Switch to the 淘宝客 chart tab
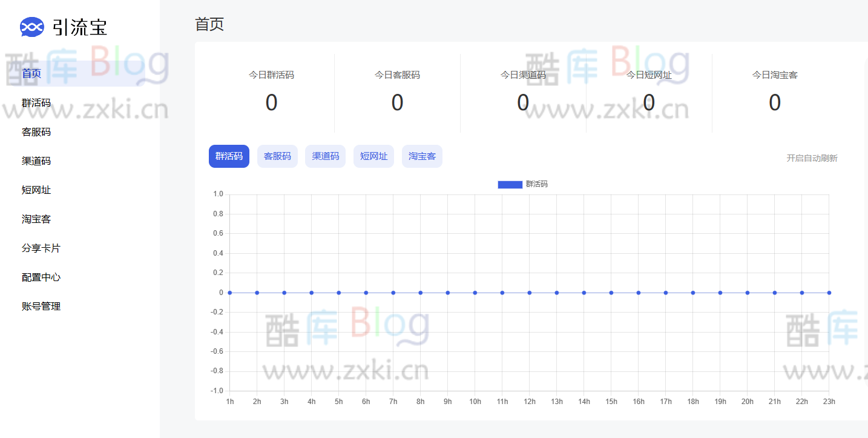The image size is (868, 438). pyautogui.click(x=421, y=156)
